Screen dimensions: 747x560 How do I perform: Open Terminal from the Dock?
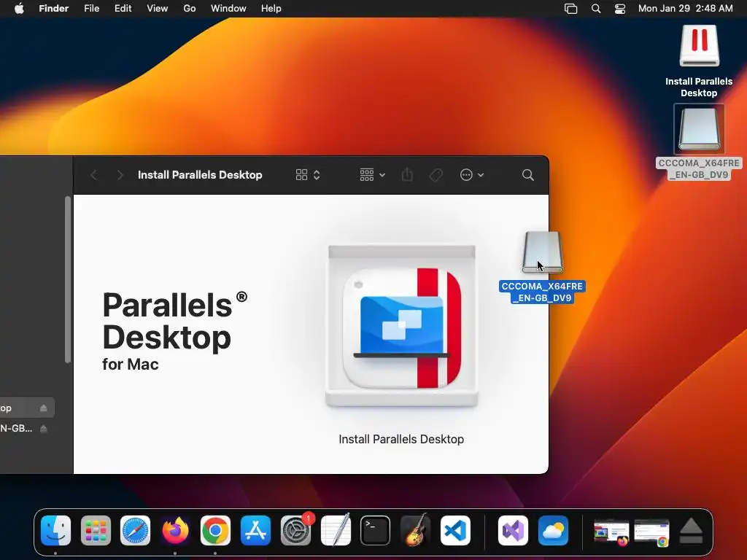[376, 531]
